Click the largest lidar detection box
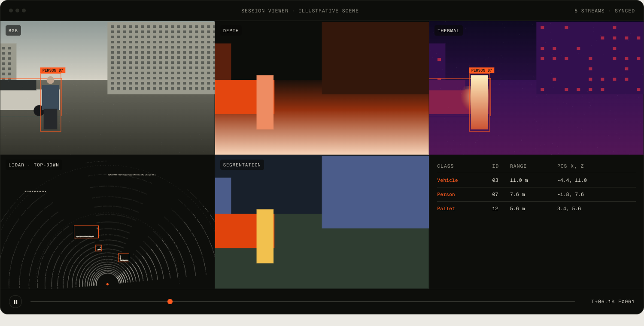Image resolution: width=644 pixels, height=326 pixels. click(86, 232)
